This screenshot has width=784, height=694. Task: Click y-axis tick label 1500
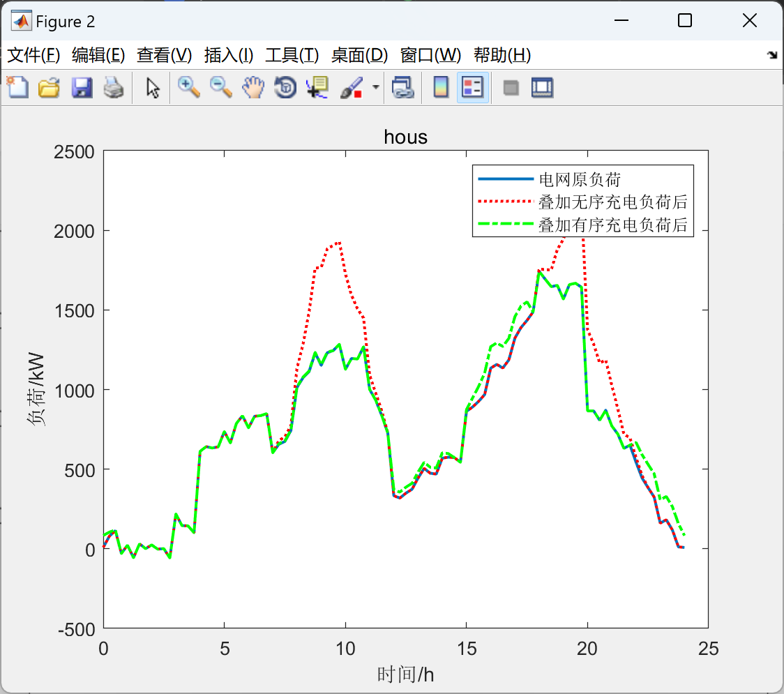(74, 311)
